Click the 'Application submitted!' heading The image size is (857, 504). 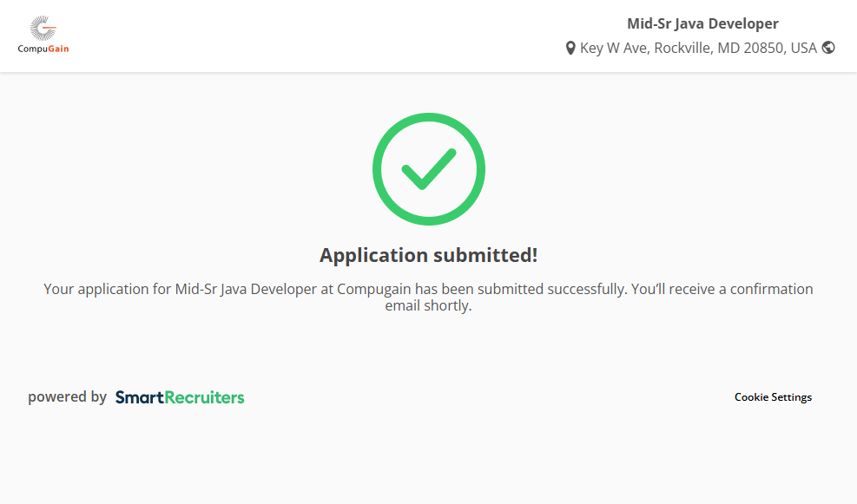click(429, 255)
